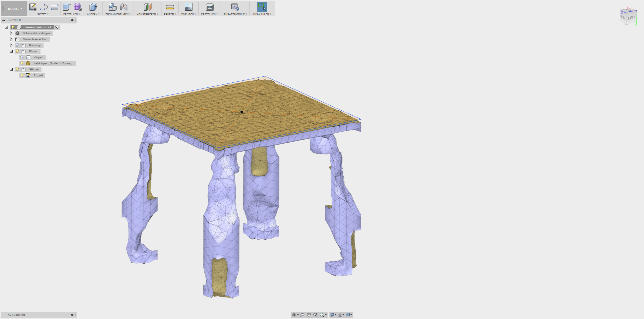This screenshot has height=319, width=644.
Task: Click the Measure ruler icon
Action: tap(170, 7)
